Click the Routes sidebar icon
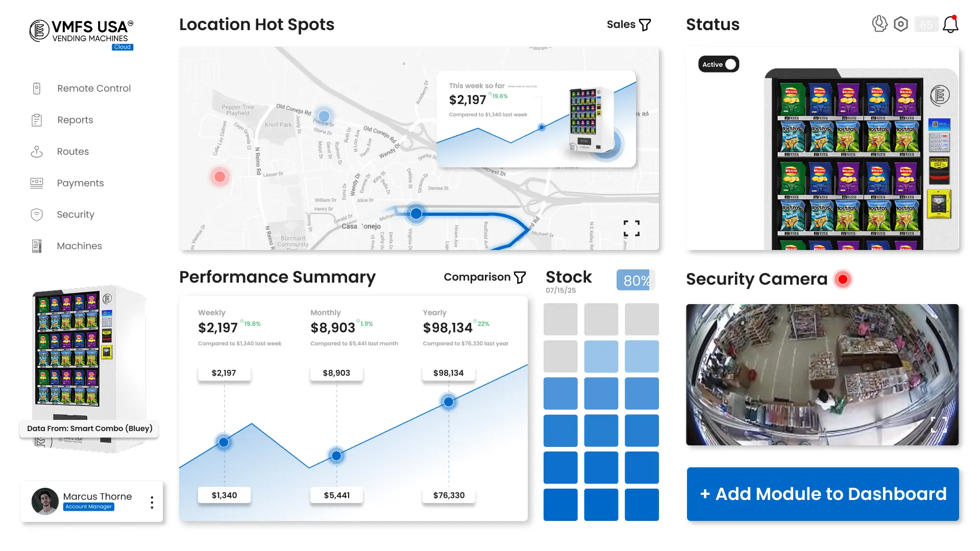Screen dimensions: 980x551 (37, 152)
